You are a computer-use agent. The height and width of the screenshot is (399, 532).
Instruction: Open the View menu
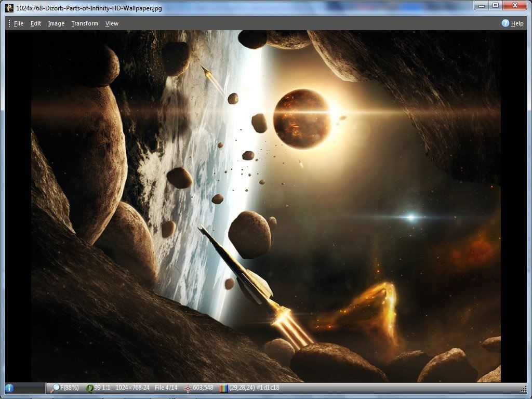click(x=112, y=23)
